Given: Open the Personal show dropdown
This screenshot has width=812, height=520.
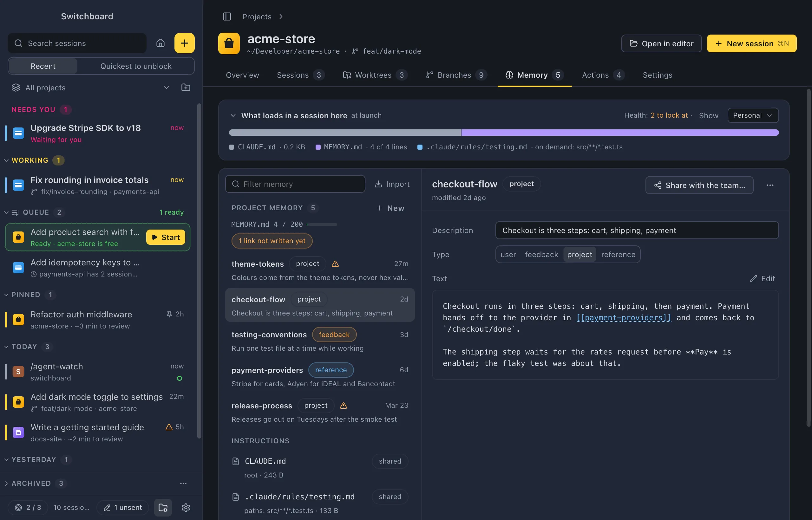Looking at the screenshot, I should click(x=753, y=115).
